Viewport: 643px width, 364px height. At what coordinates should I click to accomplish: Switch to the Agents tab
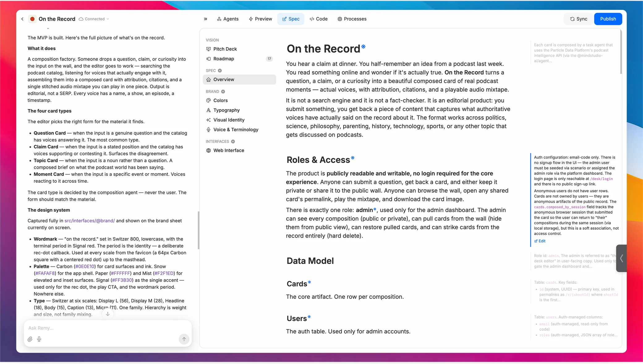point(228,19)
